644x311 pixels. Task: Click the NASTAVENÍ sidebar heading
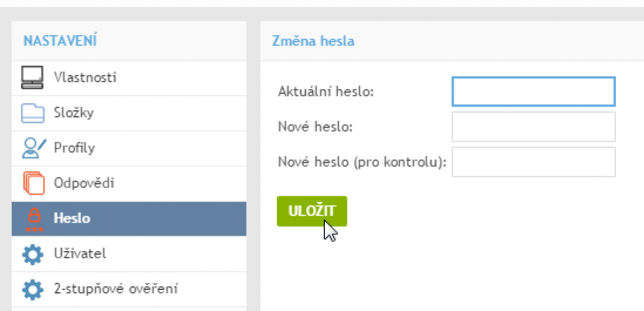point(60,41)
